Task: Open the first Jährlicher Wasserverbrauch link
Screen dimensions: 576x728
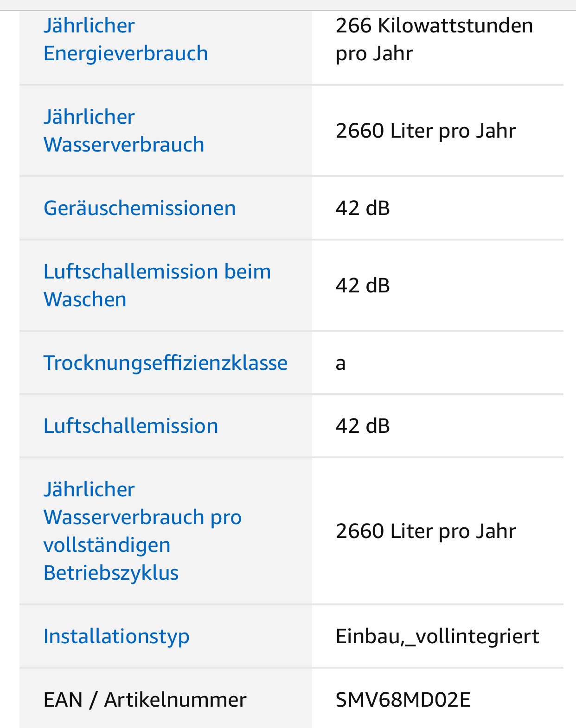Action: [x=124, y=131]
